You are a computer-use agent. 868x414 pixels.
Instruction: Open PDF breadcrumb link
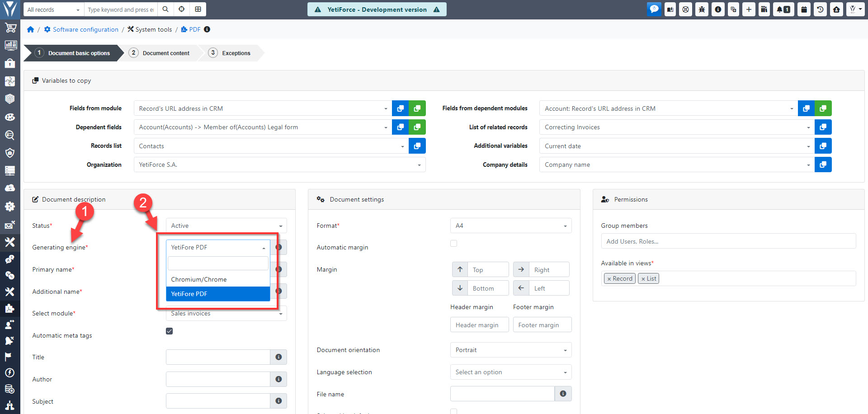(191, 29)
